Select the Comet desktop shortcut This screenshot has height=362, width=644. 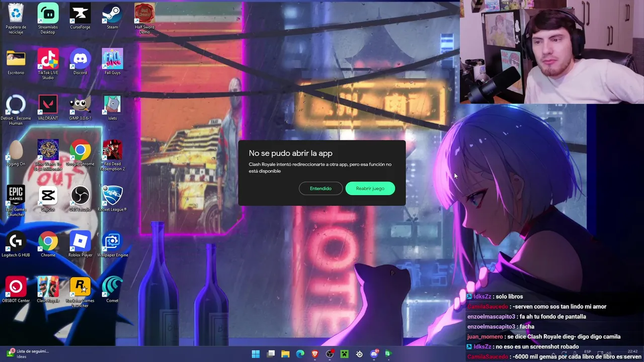(112, 290)
